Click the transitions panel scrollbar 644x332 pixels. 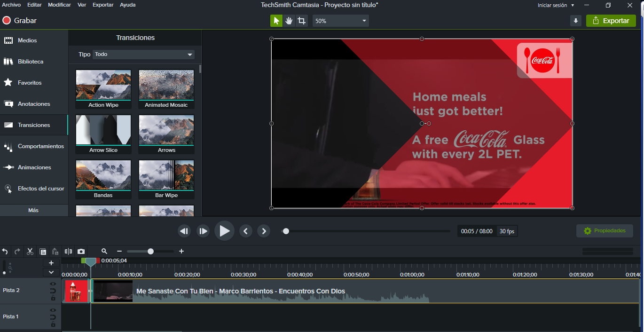tap(200, 69)
